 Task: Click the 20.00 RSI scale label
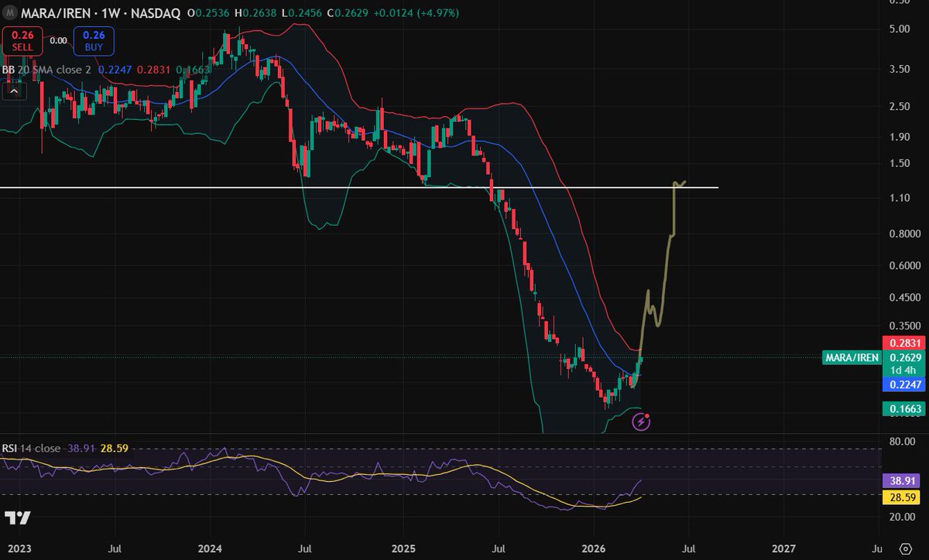point(902,517)
